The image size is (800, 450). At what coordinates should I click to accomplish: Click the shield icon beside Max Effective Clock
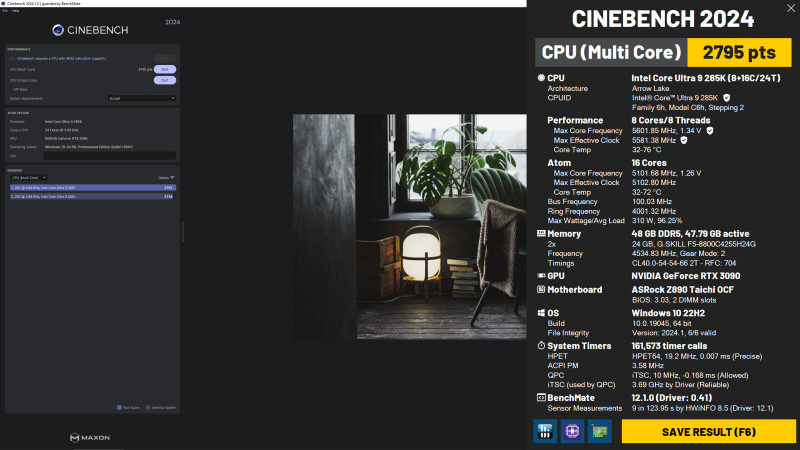coord(684,140)
